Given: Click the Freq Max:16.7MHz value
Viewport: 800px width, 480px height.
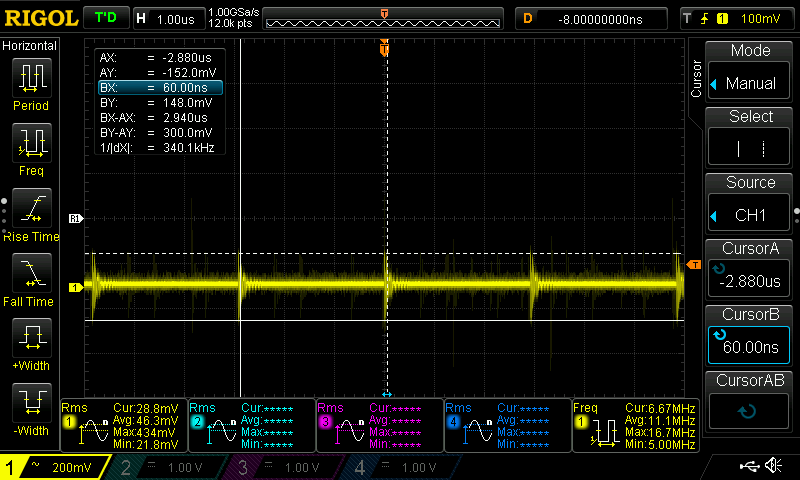Looking at the screenshot, I should coord(660,432).
